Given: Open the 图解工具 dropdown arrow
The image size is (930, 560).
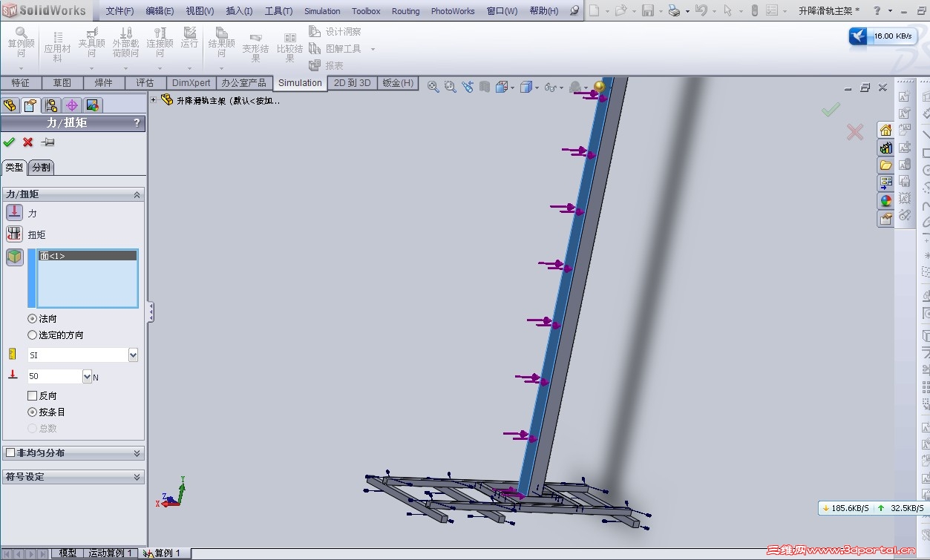Looking at the screenshot, I should pos(373,49).
